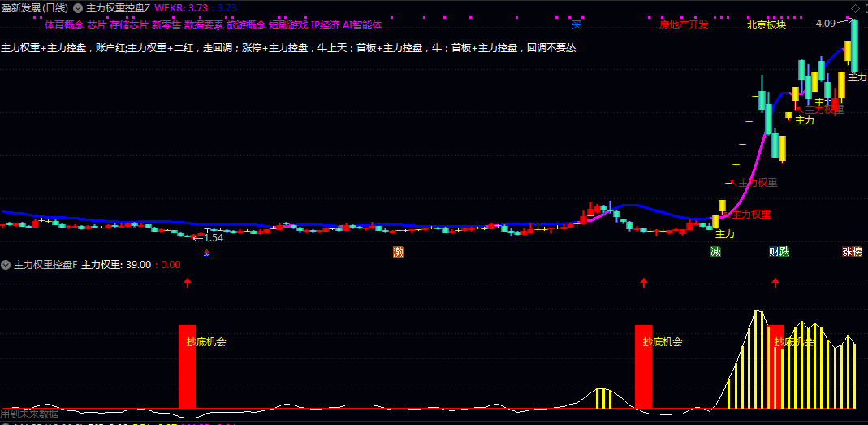Click the WEKR: 3.73 value
This screenshot has height=425, width=868.
coord(182,8)
